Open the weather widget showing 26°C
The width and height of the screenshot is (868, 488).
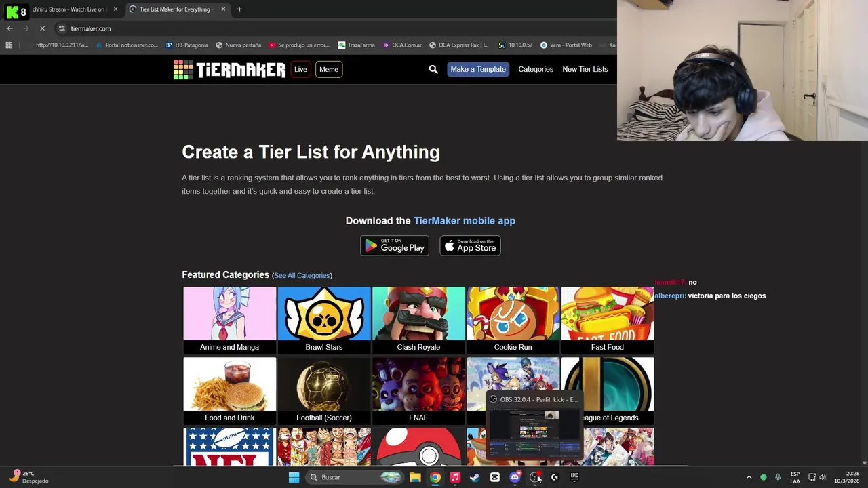point(28,477)
